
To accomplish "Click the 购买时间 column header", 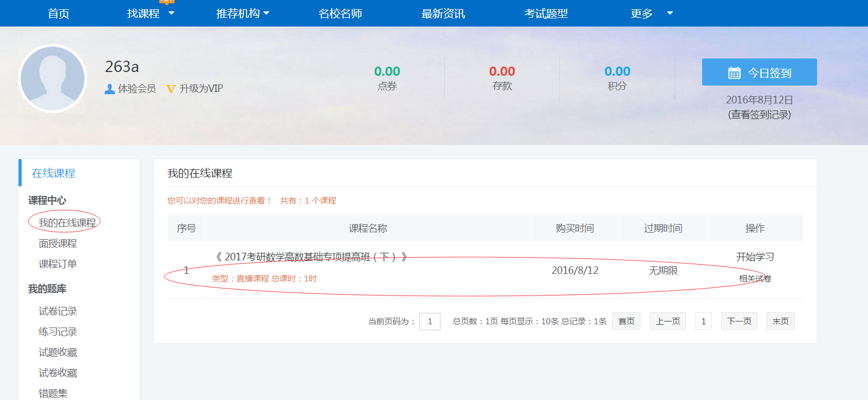I will pos(575,228).
